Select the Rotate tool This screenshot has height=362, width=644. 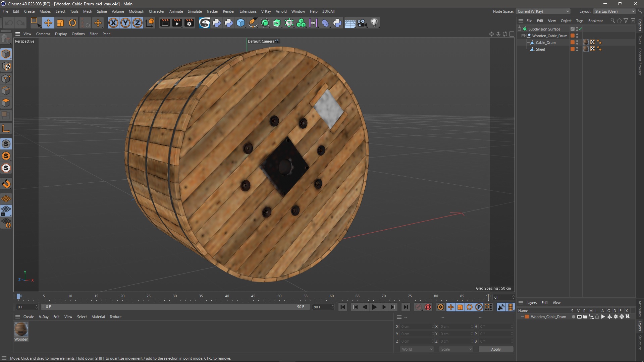pos(72,23)
